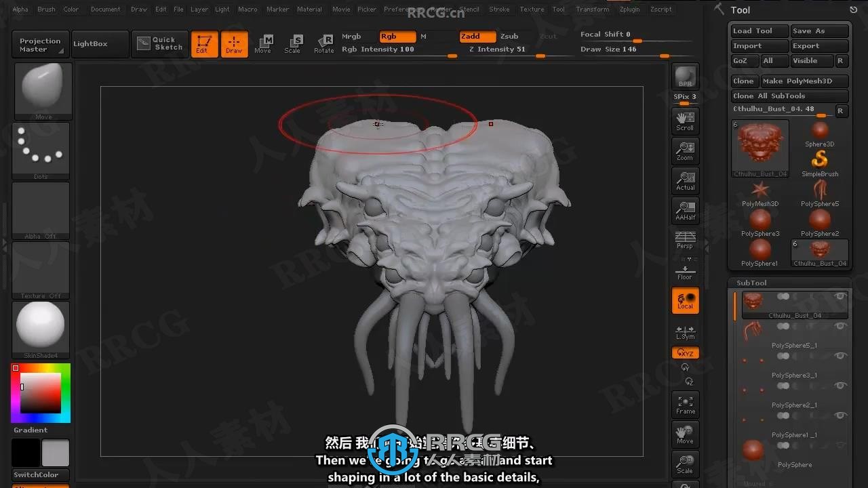Click the Load Tool button
Image resolution: width=868 pixels, height=488 pixels.
coord(759,31)
